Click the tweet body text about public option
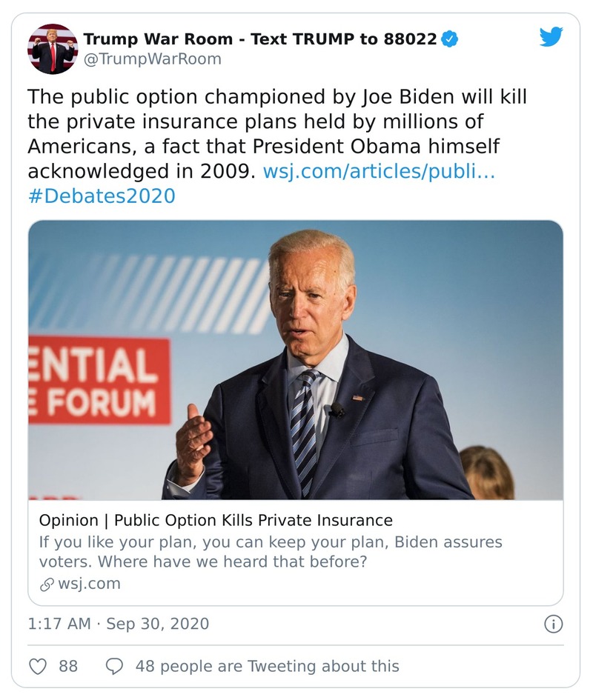Viewport: 593px width, 700px height. [x=274, y=133]
